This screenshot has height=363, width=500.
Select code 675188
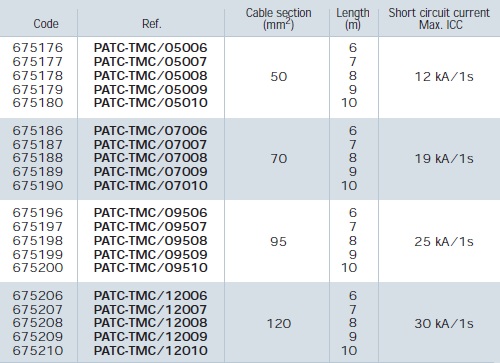tap(38, 158)
